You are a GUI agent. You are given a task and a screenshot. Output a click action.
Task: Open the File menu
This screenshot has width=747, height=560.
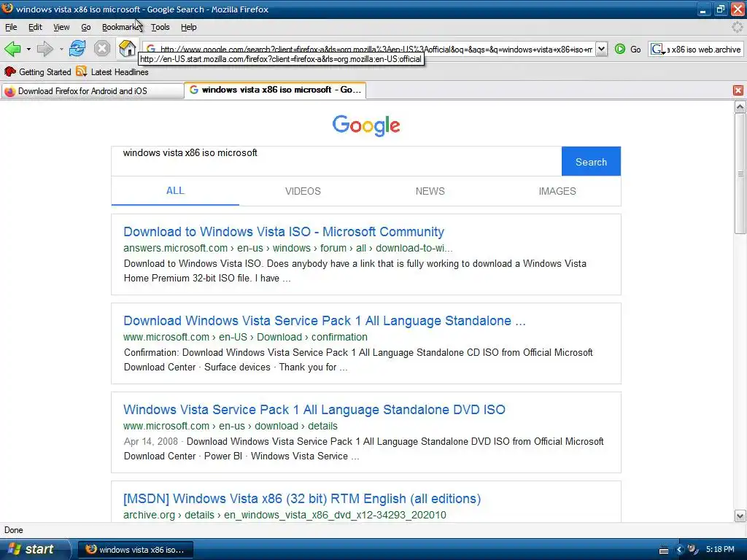tap(11, 27)
